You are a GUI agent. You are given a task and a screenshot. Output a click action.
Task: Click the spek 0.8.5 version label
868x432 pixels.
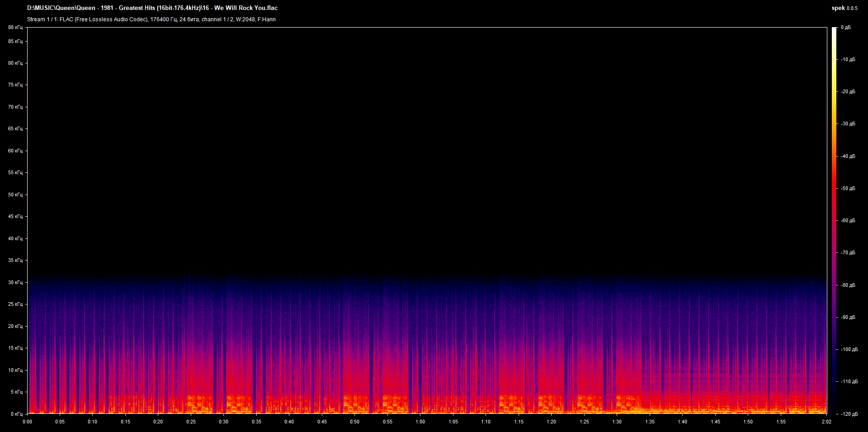click(844, 8)
